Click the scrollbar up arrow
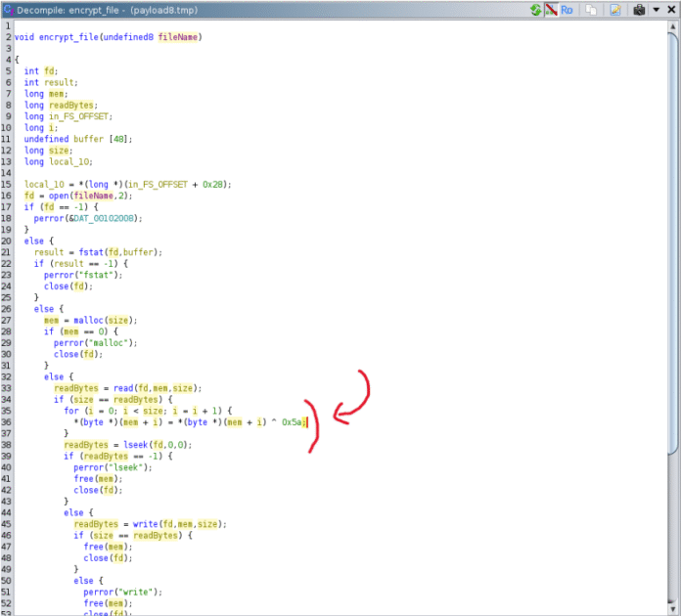This screenshot has width=681, height=616. (673, 25)
